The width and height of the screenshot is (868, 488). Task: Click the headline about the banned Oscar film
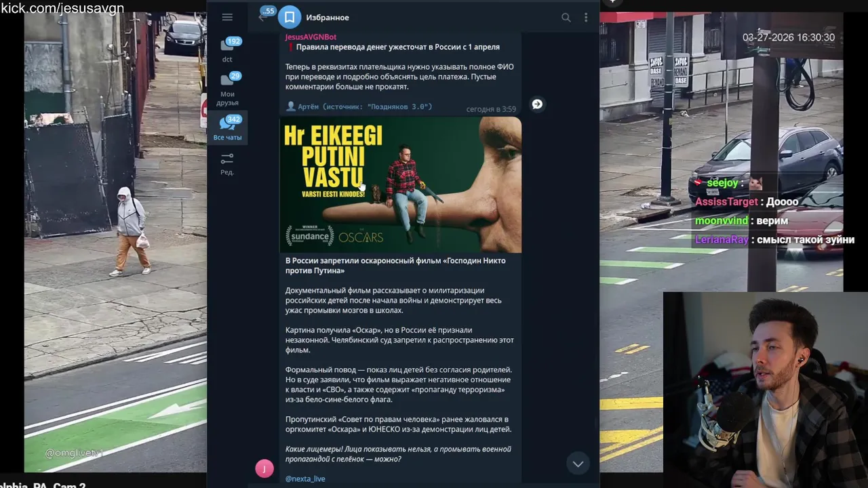coord(395,266)
